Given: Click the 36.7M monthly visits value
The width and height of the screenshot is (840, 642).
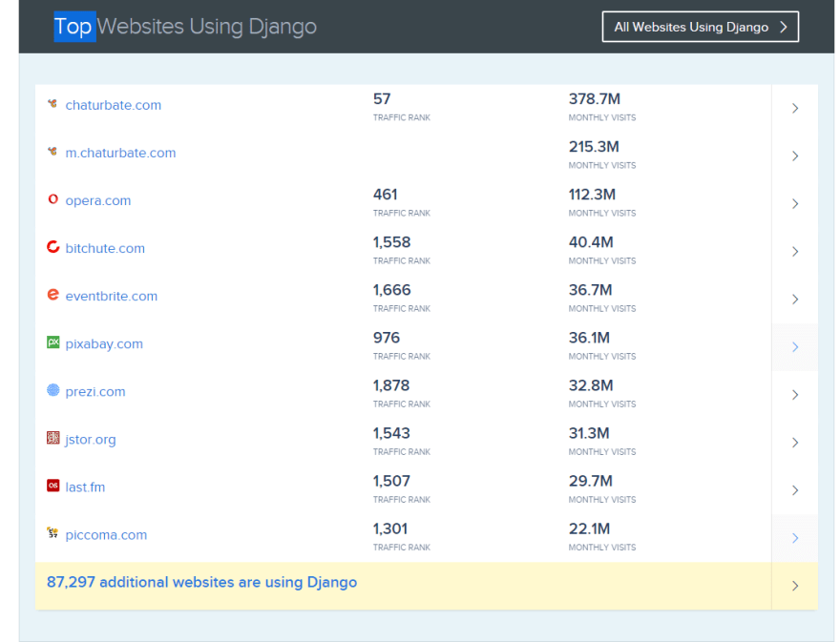Looking at the screenshot, I should click(x=590, y=290).
